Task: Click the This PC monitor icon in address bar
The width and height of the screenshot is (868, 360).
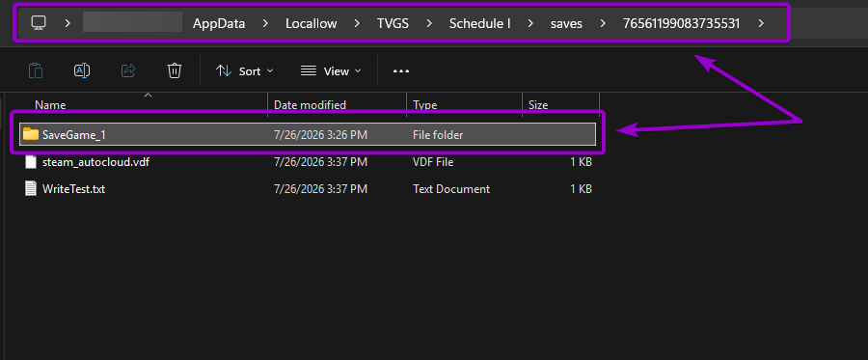Action: (x=39, y=23)
